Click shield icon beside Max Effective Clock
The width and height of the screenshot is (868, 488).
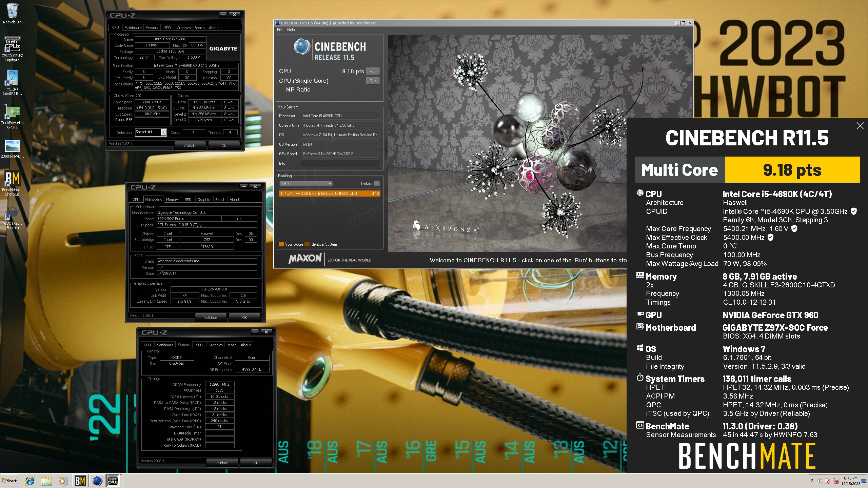point(770,238)
